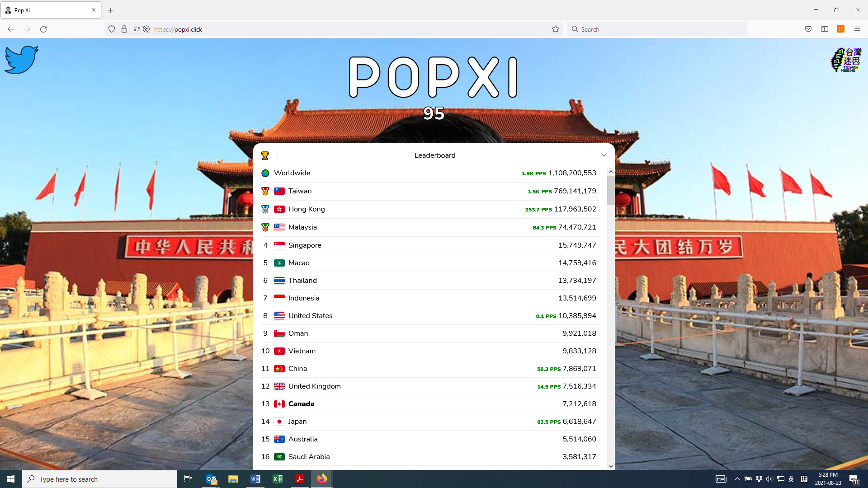This screenshot has height=488, width=868.
Task: Collapse the Leaderboard with chevron
Action: pos(604,155)
